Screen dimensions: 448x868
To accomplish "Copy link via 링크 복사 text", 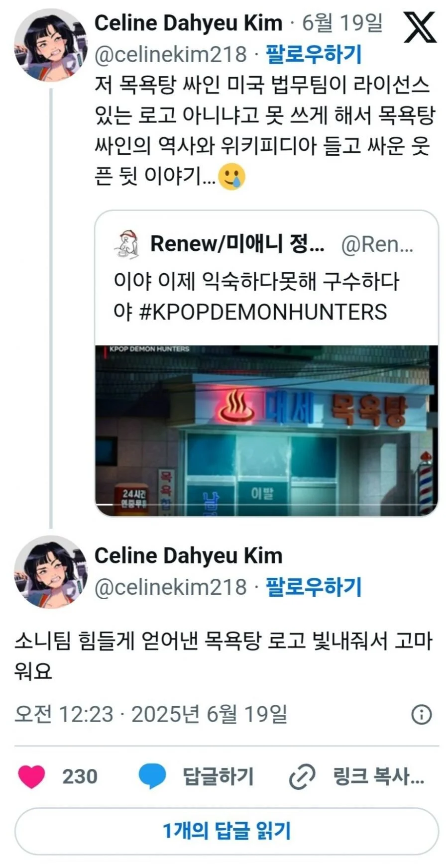I will pyautogui.click(x=378, y=777).
